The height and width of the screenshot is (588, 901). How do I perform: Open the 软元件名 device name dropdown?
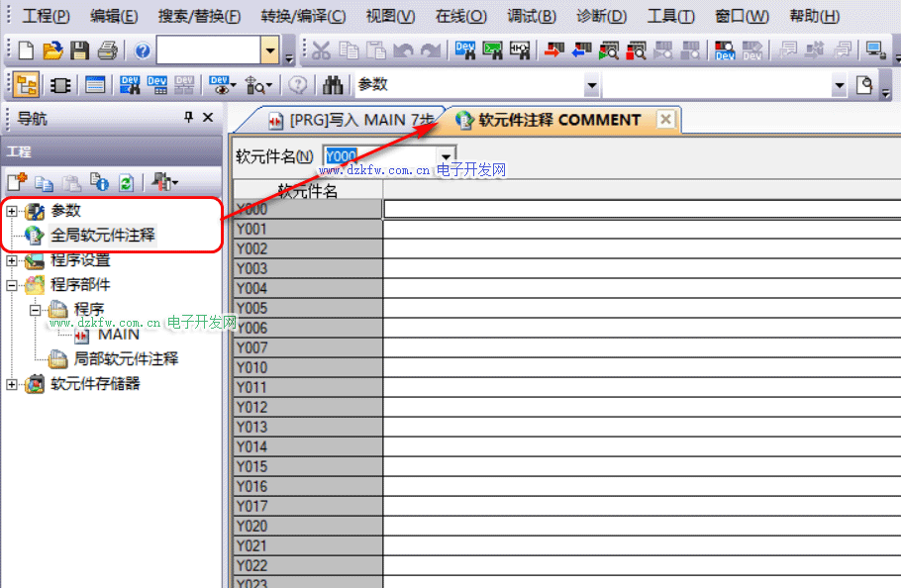click(x=447, y=156)
